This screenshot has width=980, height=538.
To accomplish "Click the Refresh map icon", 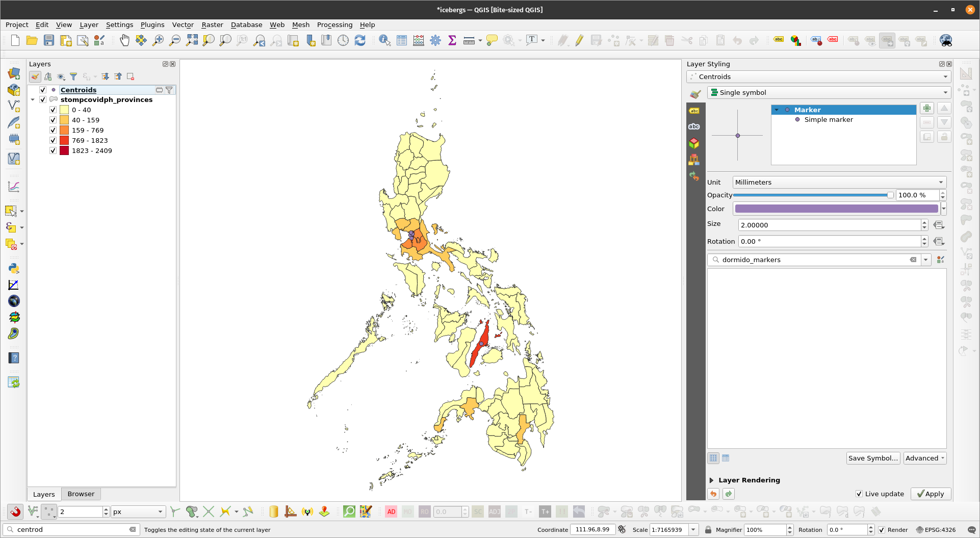I will (360, 40).
